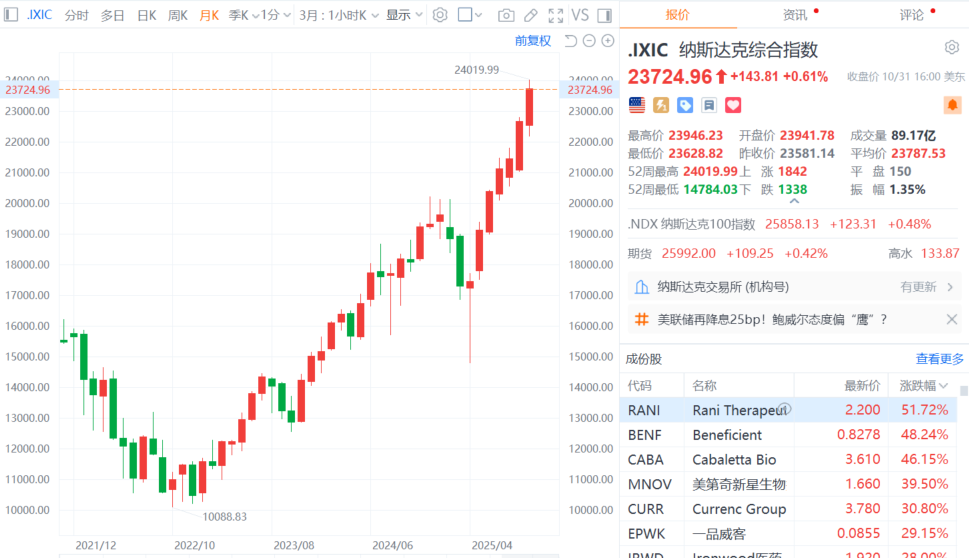Open 纳斯达克交易所 (机构号) row
This screenshot has width=969, height=558.
795,287
